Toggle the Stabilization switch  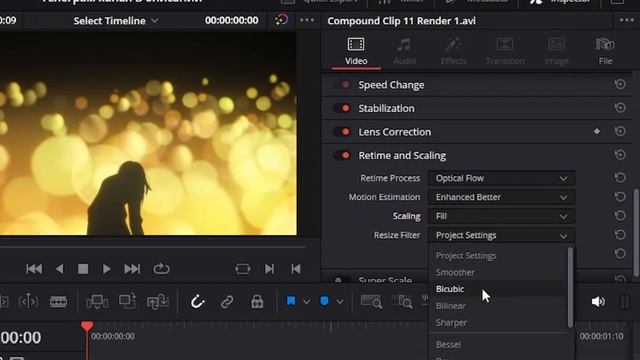(x=342, y=108)
